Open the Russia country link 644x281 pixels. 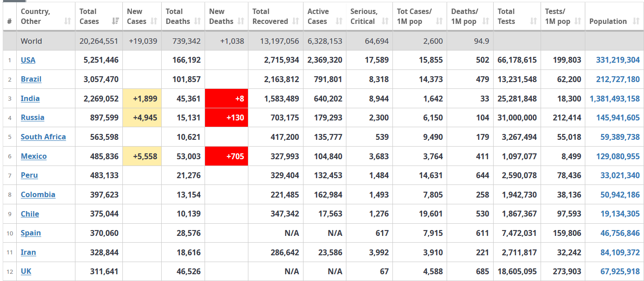click(x=33, y=117)
